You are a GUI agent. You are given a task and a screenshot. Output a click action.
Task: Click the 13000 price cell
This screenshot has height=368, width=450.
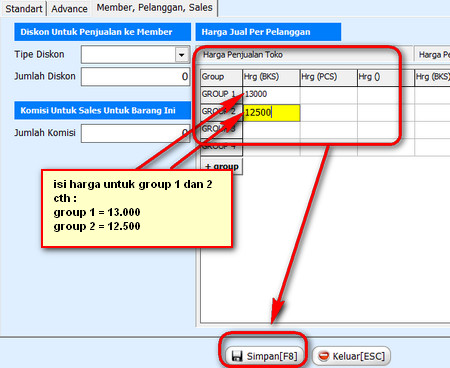[x=271, y=95]
